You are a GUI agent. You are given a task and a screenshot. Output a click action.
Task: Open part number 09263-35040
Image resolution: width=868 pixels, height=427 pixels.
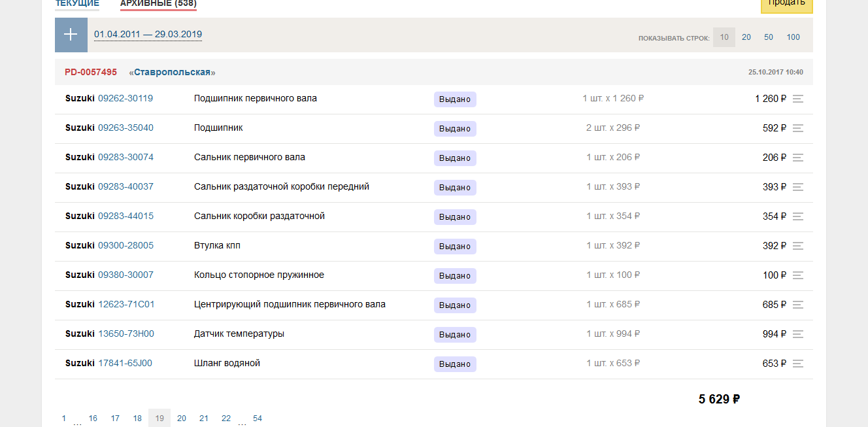pos(125,128)
